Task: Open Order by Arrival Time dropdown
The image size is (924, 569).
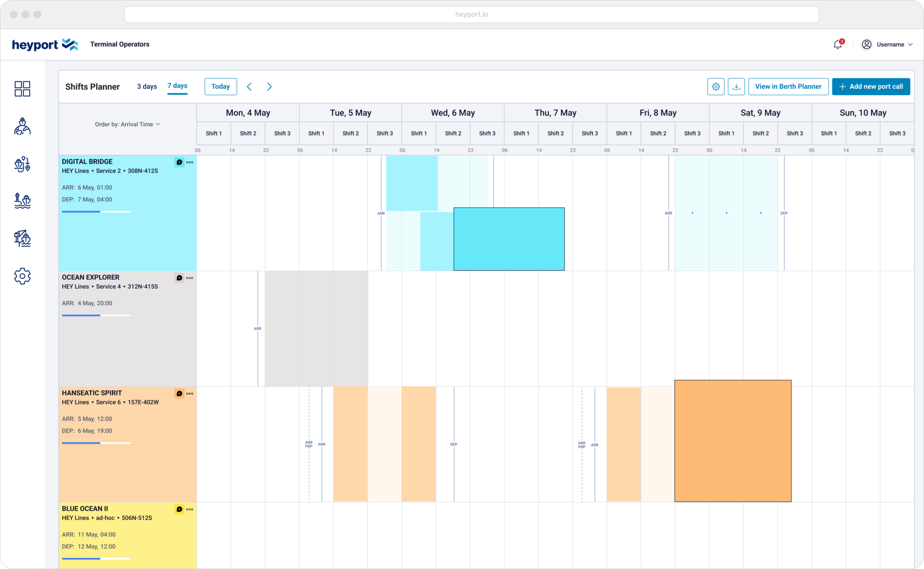Action: click(x=127, y=124)
